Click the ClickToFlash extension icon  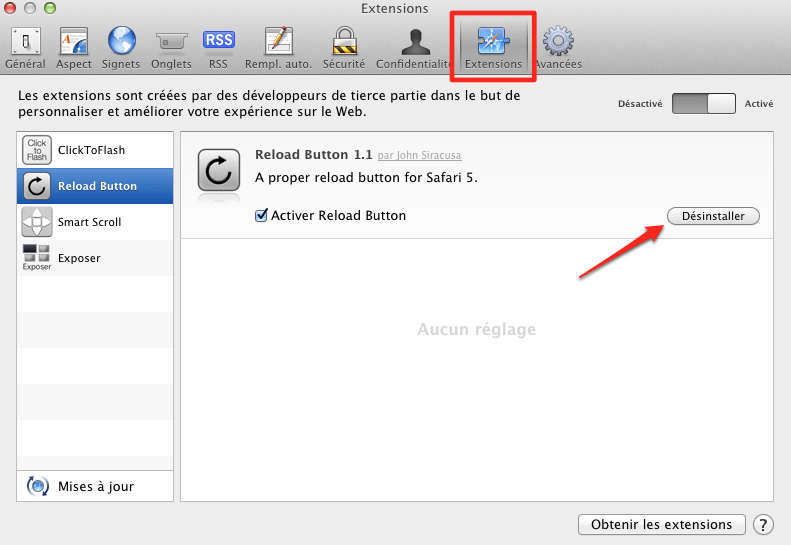(x=37, y=150)
